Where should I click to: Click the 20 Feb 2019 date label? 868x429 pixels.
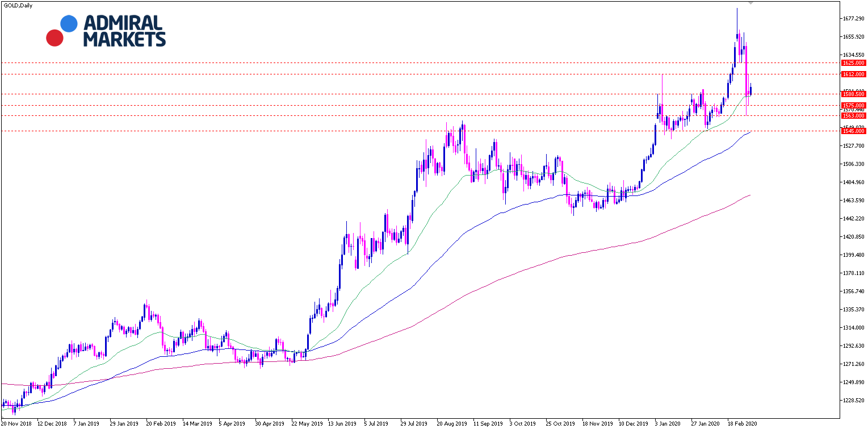[160, 424]
